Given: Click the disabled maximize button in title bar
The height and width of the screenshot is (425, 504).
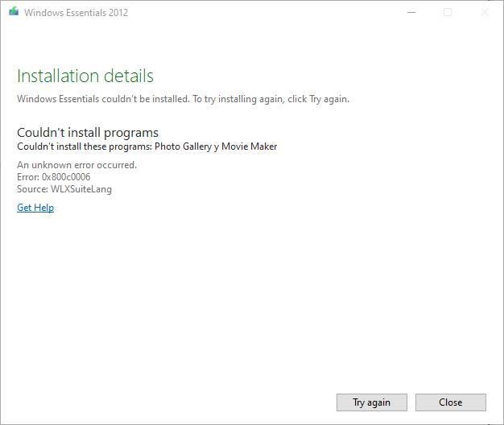Looking at the screenshot, I should pyautogui.click(x=448, y=12).
